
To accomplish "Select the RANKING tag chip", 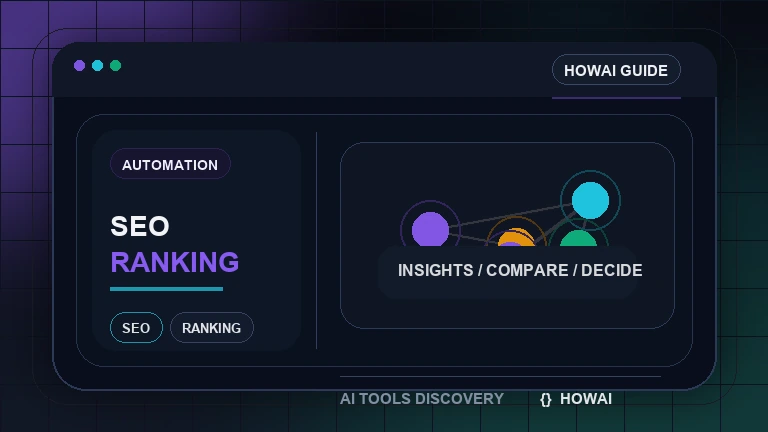I will click(x=212, y=328).
